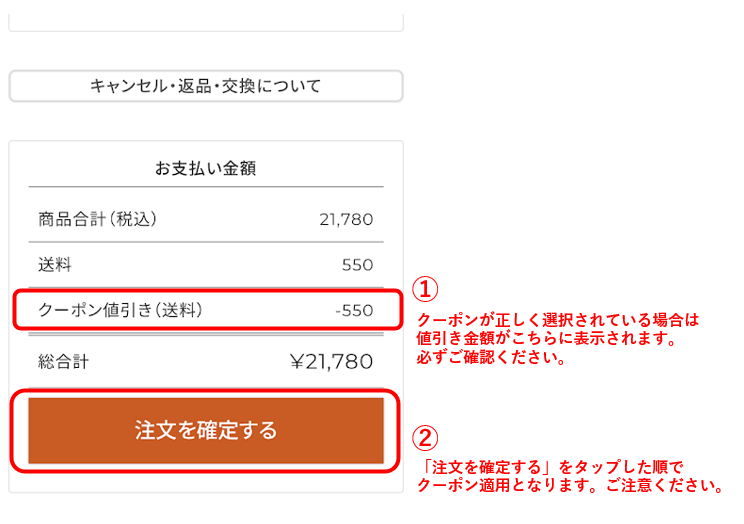Select the coupon discount value -550

(x=354, y=310)
